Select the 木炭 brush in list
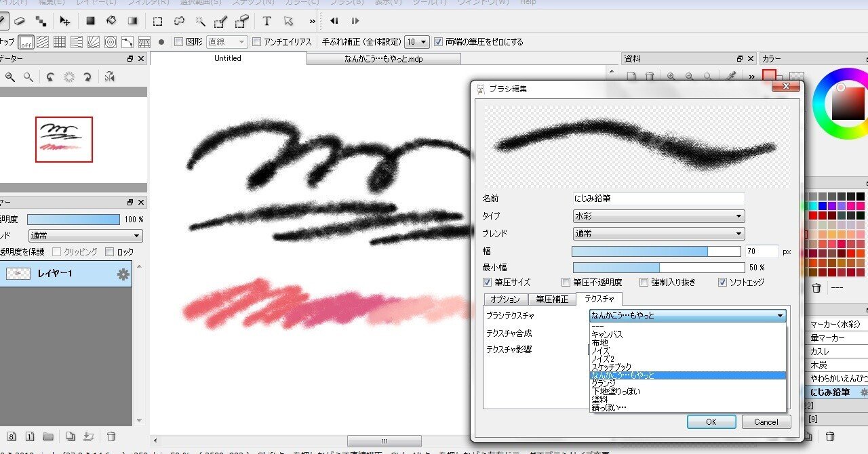 (x=837, y=365)
